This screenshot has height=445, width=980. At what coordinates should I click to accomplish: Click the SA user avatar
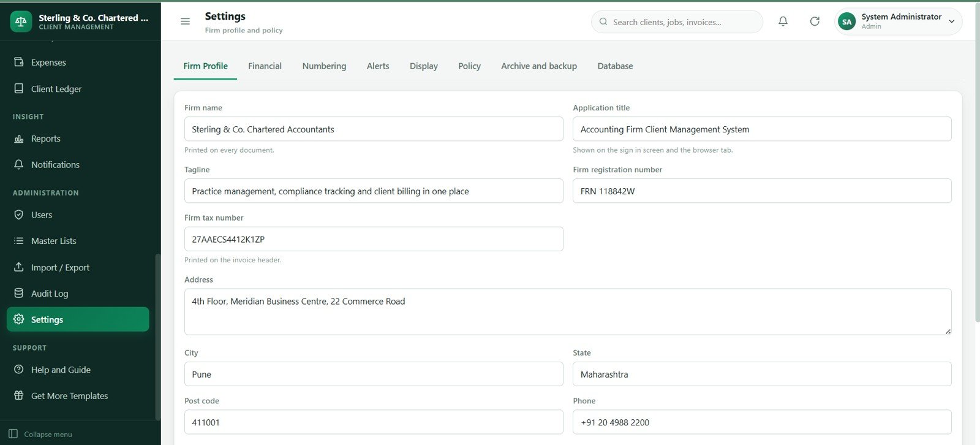846,21
